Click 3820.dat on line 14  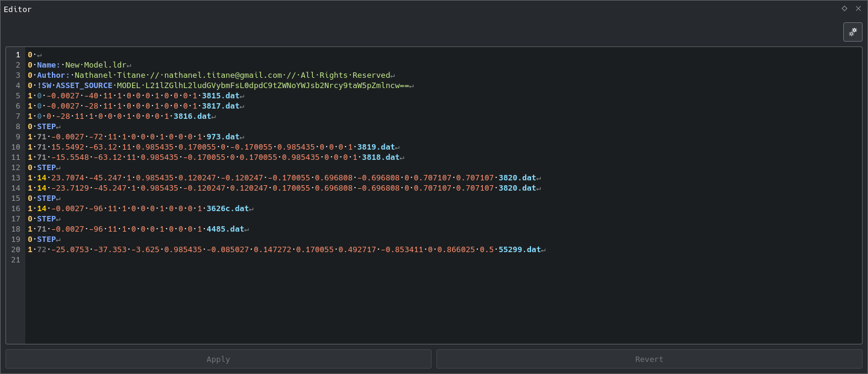point(517,188)
